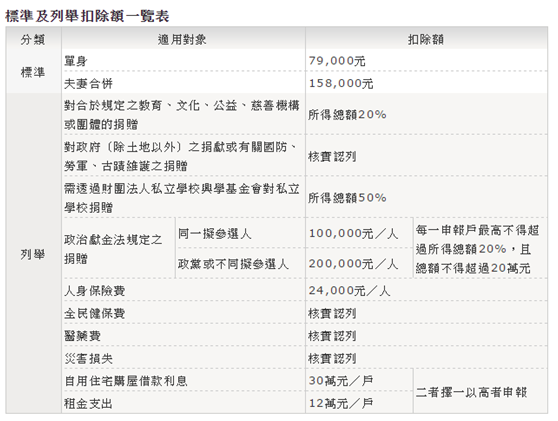Click 核實認列 next to government donation row

[332, 156]
